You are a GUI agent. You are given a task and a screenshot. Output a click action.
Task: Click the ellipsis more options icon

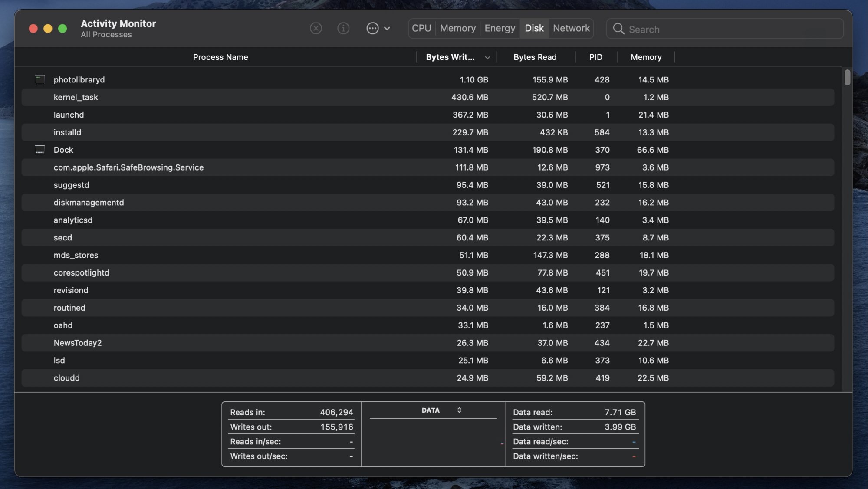pos(372,29)
